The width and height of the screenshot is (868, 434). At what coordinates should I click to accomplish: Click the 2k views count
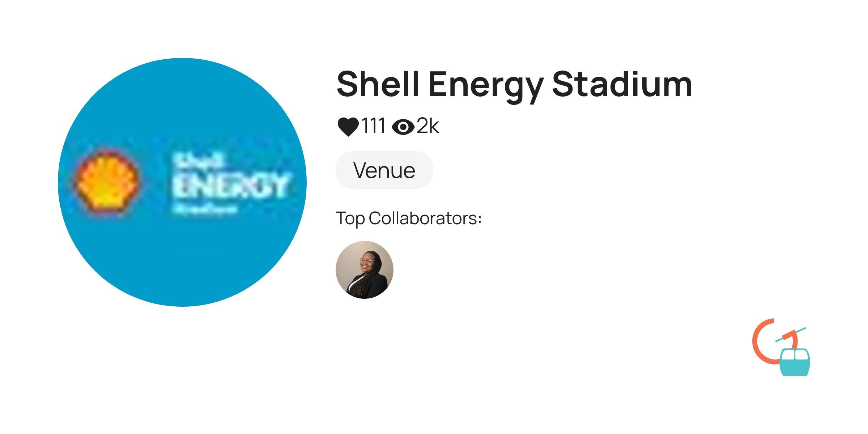[x=428, y=126]
